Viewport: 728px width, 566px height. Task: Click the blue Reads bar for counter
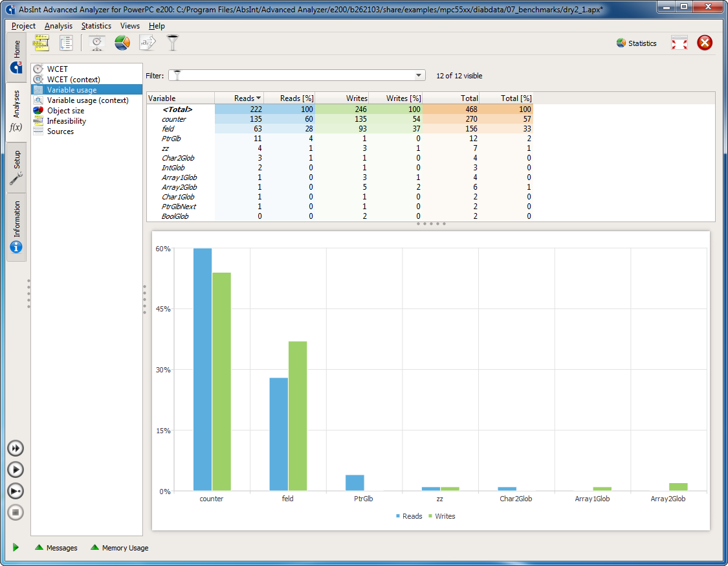click(x=203, y=369)
